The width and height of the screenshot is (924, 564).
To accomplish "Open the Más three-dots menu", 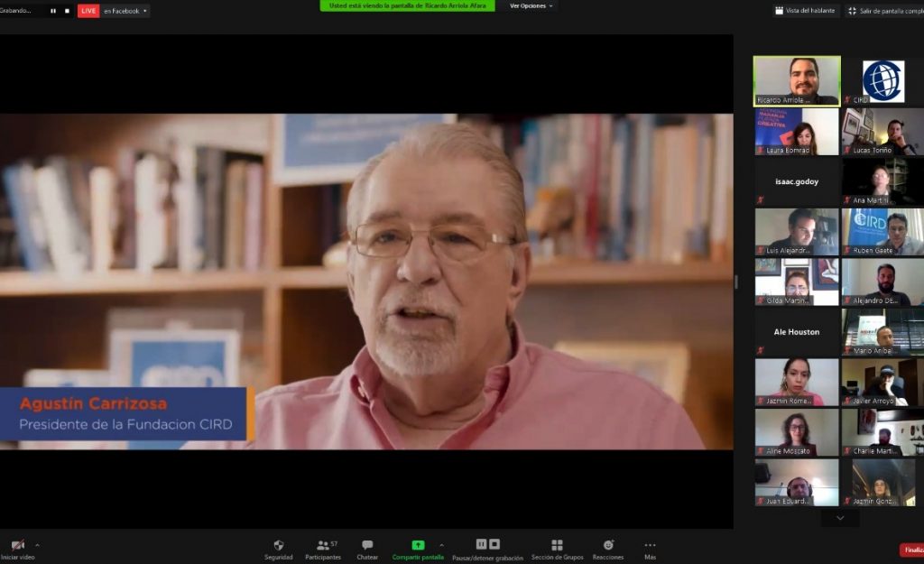I will [650, 545].
